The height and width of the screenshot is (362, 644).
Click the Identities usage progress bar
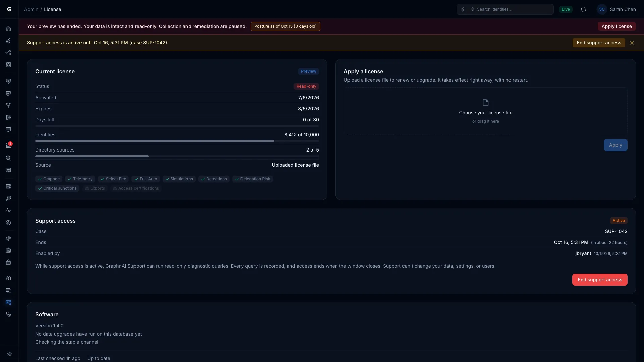tap(177, 141)
